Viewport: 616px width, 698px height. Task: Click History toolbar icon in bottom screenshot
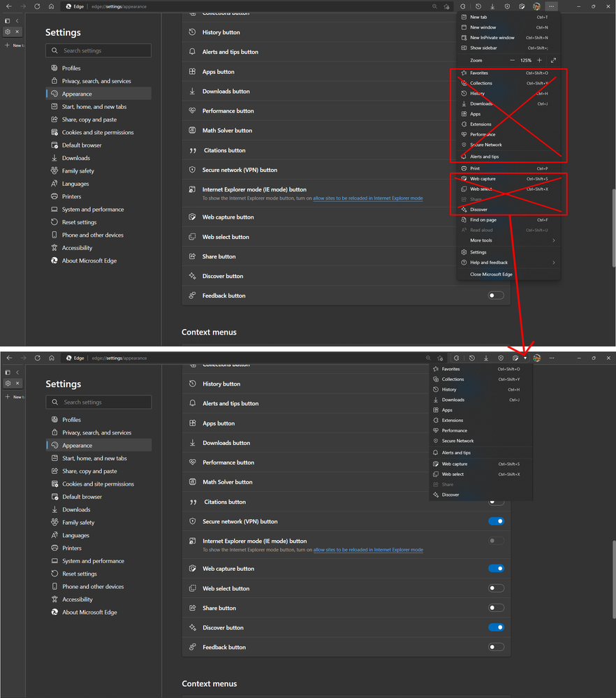[x=472, y=358]
